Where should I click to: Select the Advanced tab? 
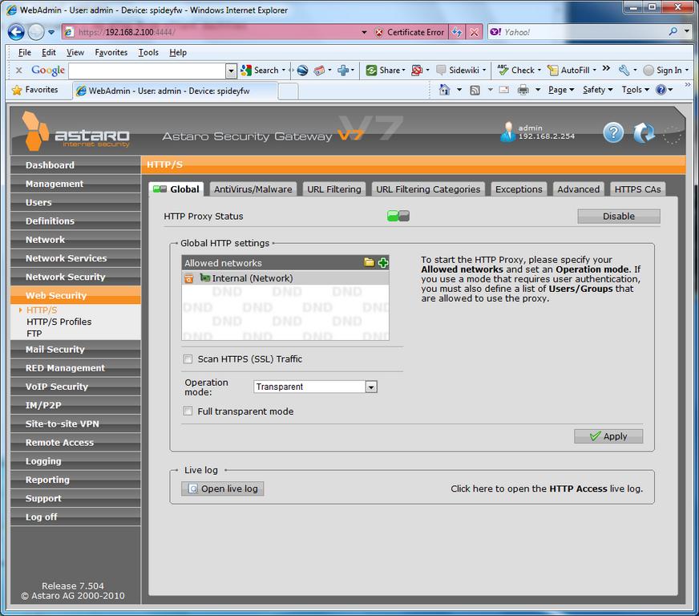tap(578, 189)
